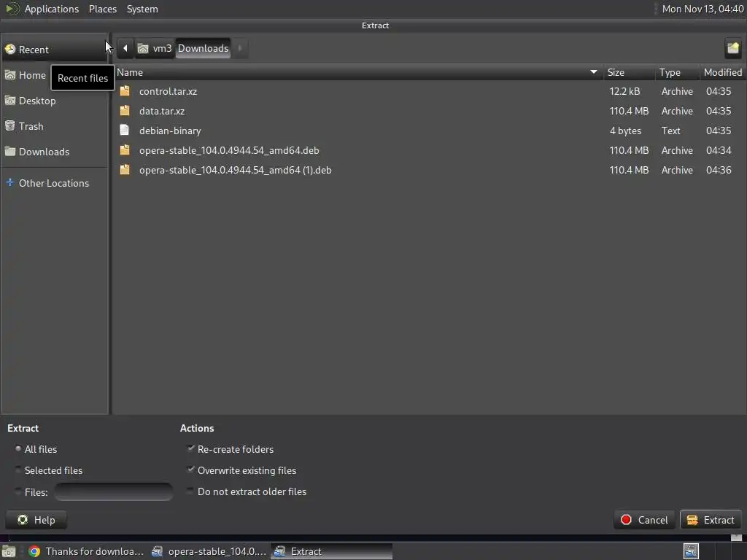Go to the vm3 breadcrumb folder

pos(155,48)
